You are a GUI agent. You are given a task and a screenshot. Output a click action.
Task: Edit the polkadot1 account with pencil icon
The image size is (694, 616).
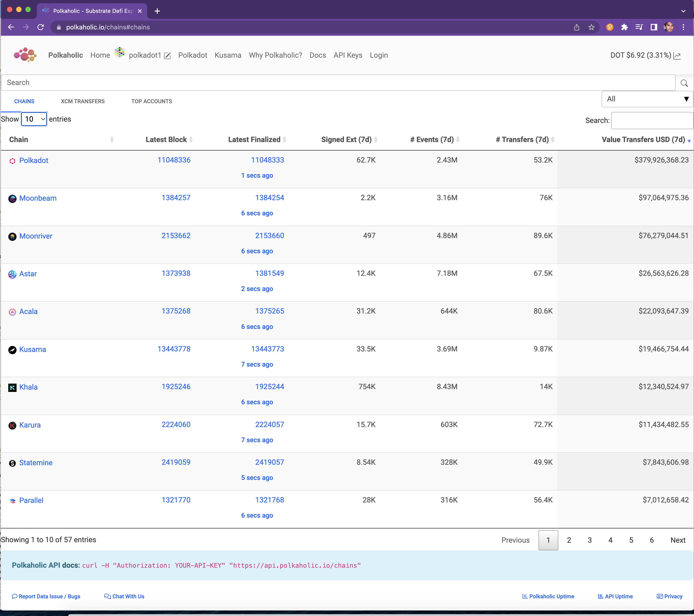167,56
